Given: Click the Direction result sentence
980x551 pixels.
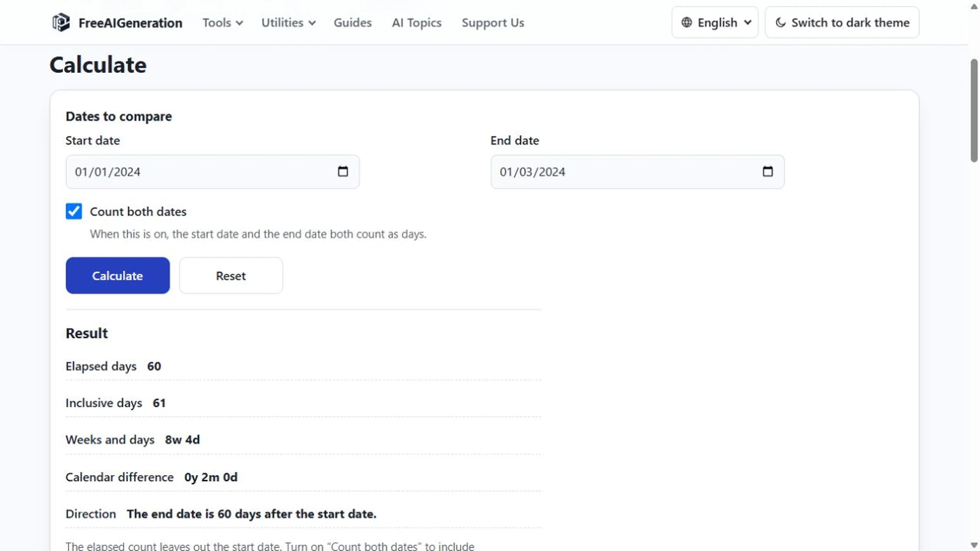Looking at the screenshot, I should [252, 514].
